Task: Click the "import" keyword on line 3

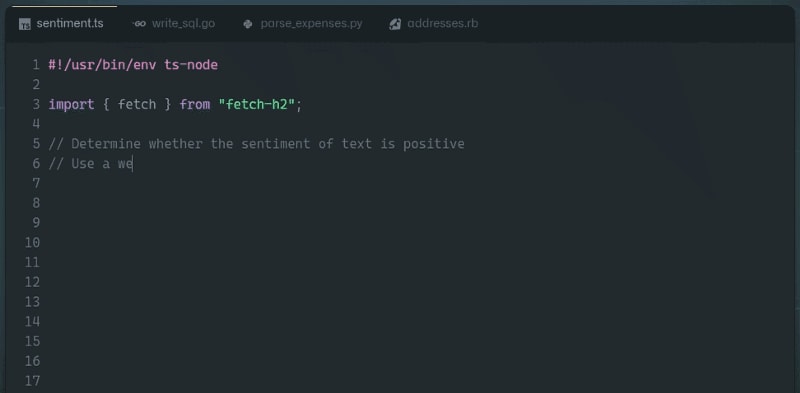Action: click(x=71, y=105)
